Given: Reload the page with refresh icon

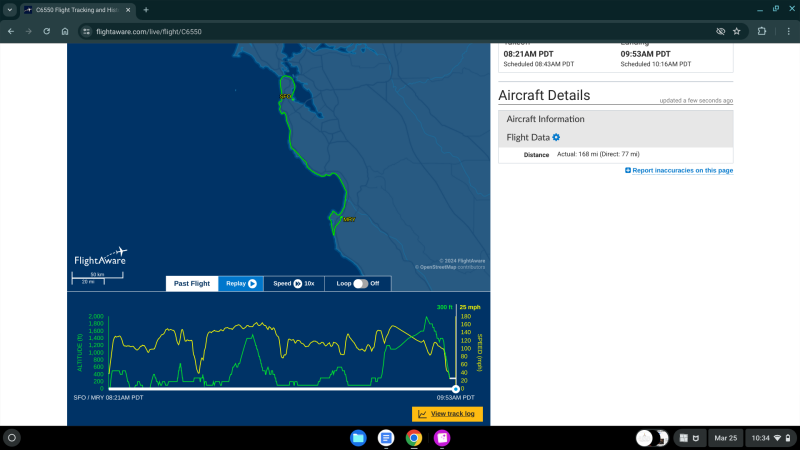Looking at the screenshot, I should (46, 32).
